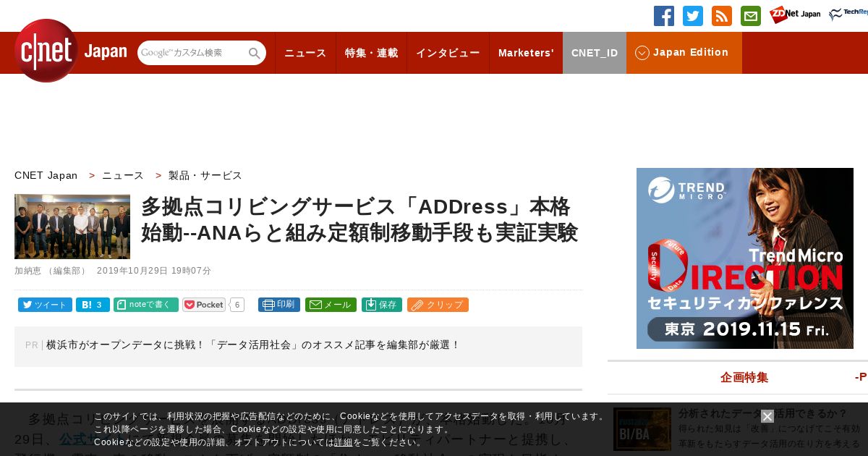
Task: Open the 横浜市がオープンデータに挑戦 PR link
Action: coord(253,345)
